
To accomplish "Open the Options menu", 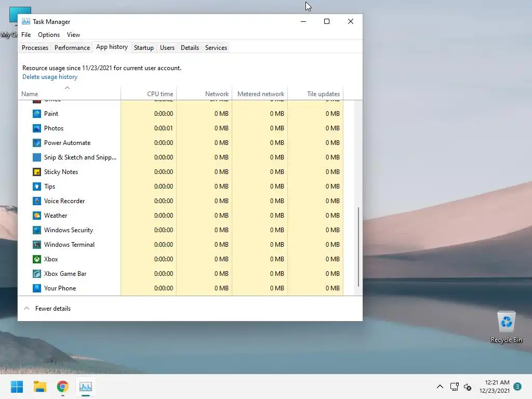I will (x=49, y=35).
